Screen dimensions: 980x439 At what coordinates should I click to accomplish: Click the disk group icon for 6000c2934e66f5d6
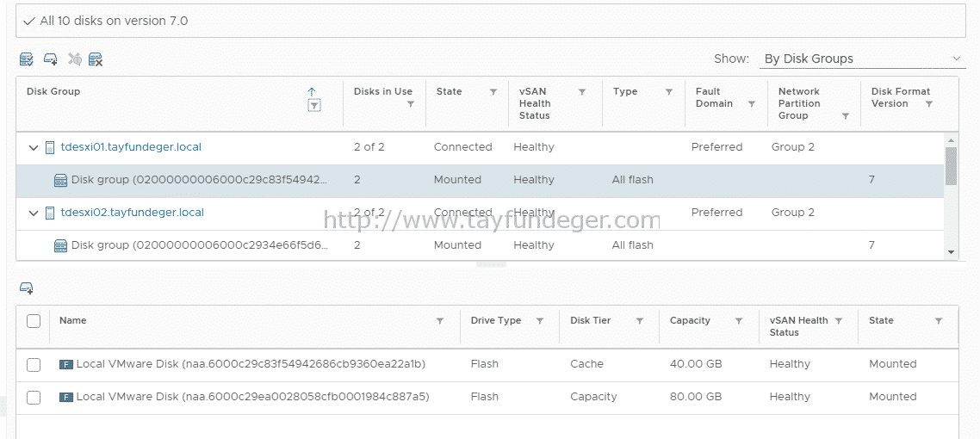60,246
